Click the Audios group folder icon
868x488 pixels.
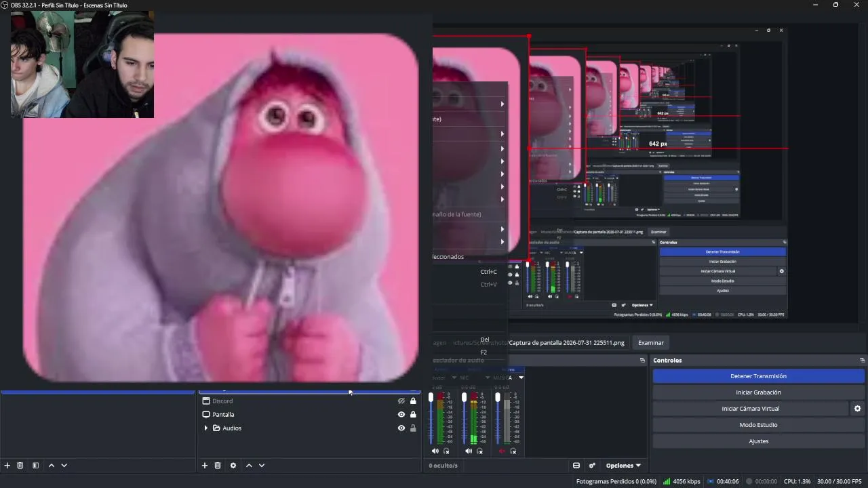click(x=217, y=428)
